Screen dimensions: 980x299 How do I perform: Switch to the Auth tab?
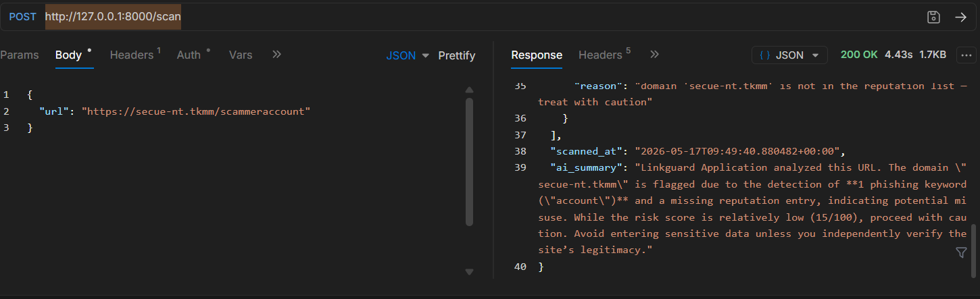(x=193, y=55)
